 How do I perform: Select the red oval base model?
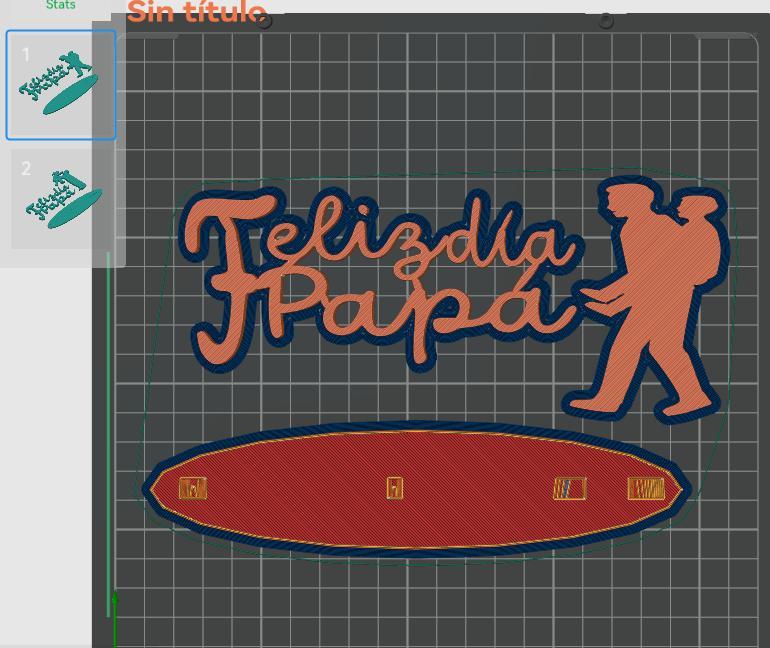coord(416,489)
